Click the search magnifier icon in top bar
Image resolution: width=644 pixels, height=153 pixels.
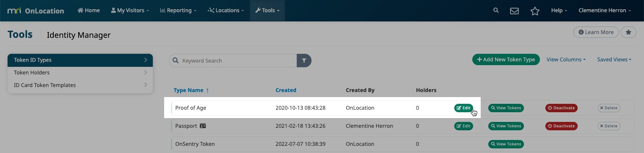tap(496, 11)
